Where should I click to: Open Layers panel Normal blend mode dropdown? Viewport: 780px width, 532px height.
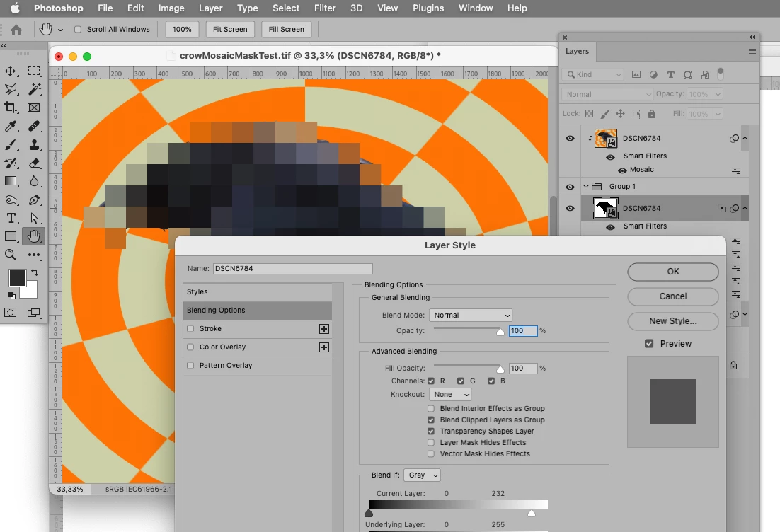[607, 94]
